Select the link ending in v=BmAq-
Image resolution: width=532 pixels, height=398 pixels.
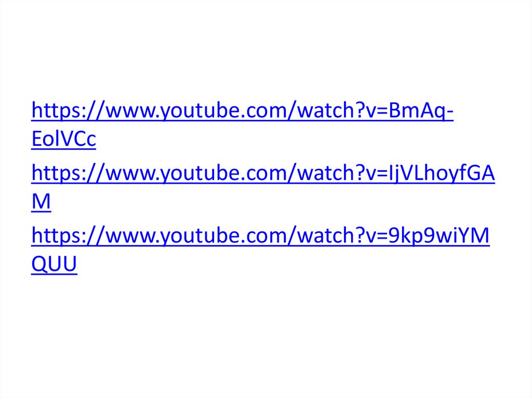[x=242, y=111]
